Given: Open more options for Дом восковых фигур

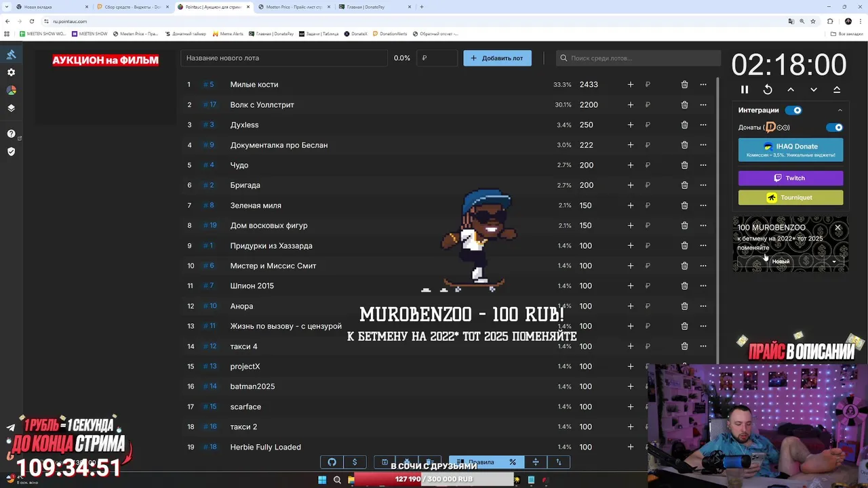Looking at the screenshot, I should coord(703,226).
